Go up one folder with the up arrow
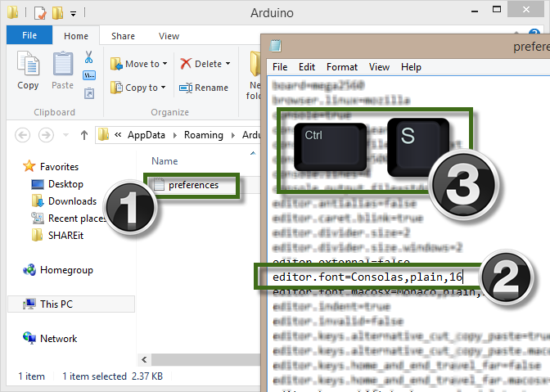This screenshot has width=550, height=392. click(x=83, y=135)
